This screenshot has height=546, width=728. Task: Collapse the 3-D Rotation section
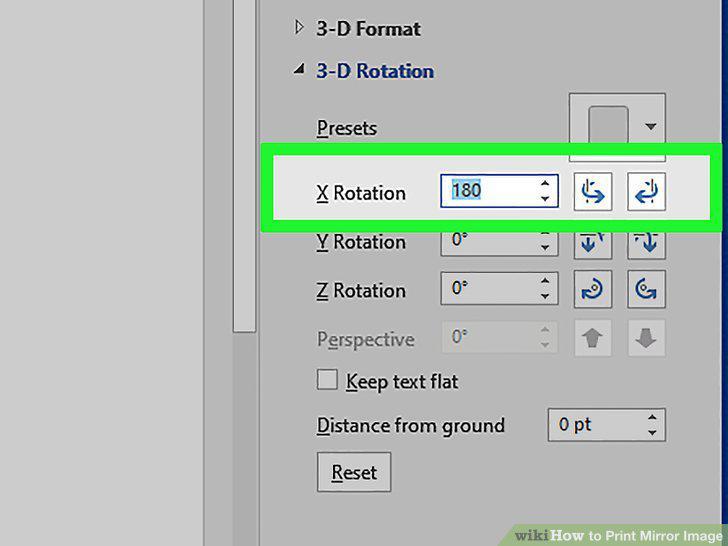pyautogui.click(x=299, y=70)
